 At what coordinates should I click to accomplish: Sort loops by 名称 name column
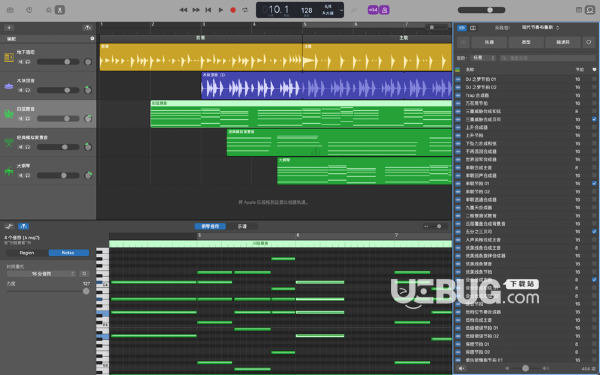pyautogui.click(x=470, y=70)
